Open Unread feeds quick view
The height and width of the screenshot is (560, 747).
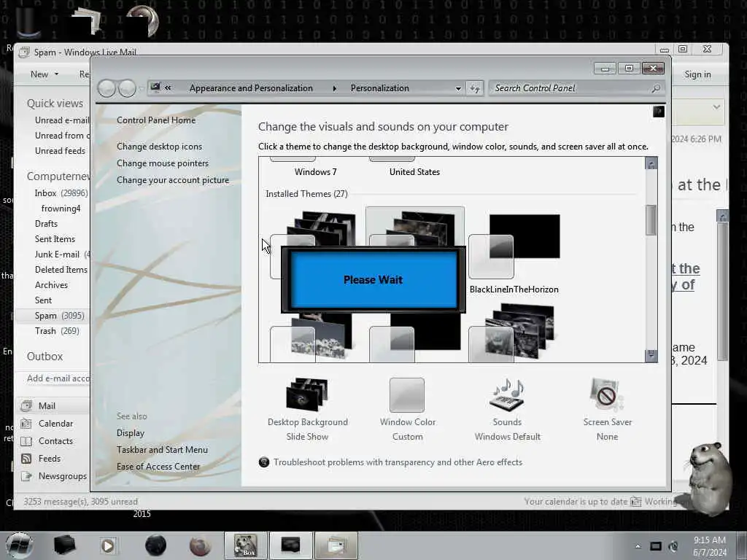pos(60,150)
